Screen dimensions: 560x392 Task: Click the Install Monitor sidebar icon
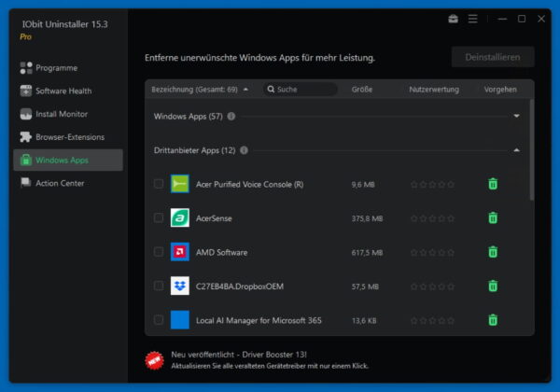click(x=26, y=114)
